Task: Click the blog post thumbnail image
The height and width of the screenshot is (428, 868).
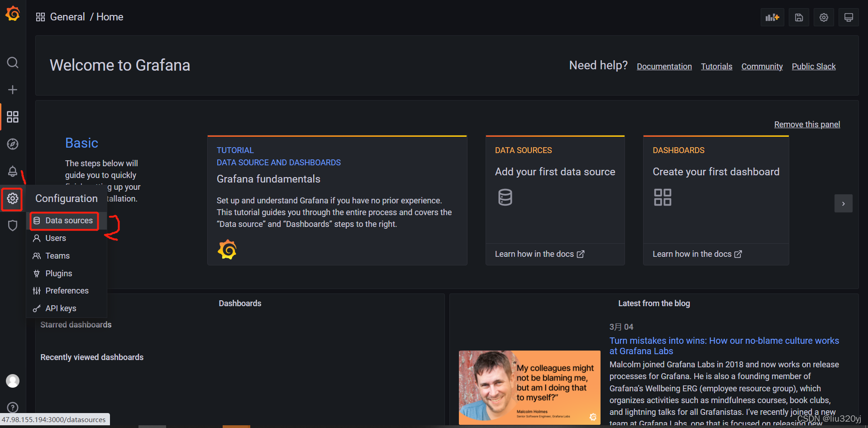Action: (x=529, y=387)
